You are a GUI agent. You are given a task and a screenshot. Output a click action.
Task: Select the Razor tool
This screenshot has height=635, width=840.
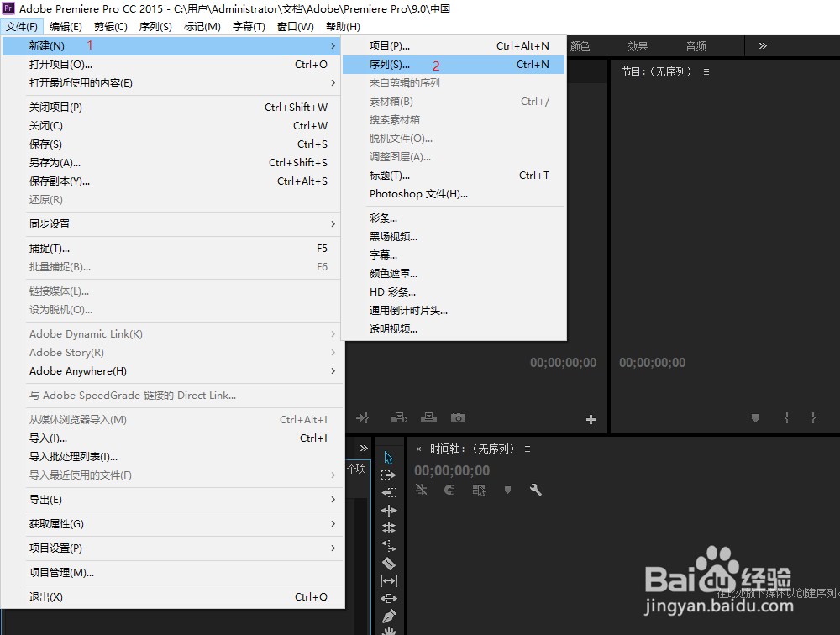pyautogui.click(x=388, y=564)
